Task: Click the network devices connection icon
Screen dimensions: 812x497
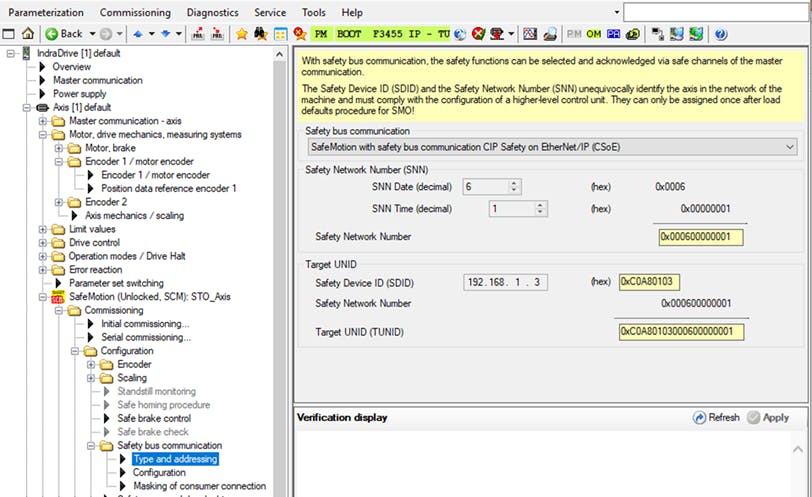Action: tap(658, 34)
